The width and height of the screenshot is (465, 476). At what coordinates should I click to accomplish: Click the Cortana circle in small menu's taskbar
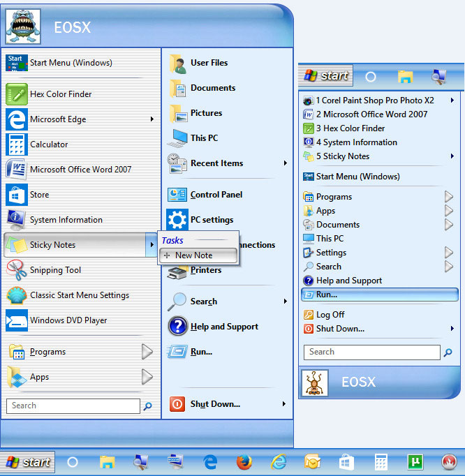point(370,77)
